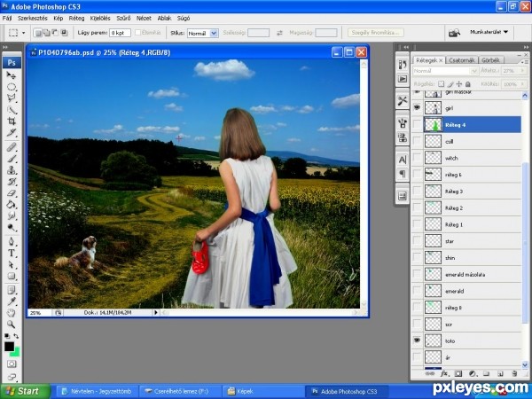Select the Healing Brush tool
Viewport: 532px width, 399px height.
(12, 147)
